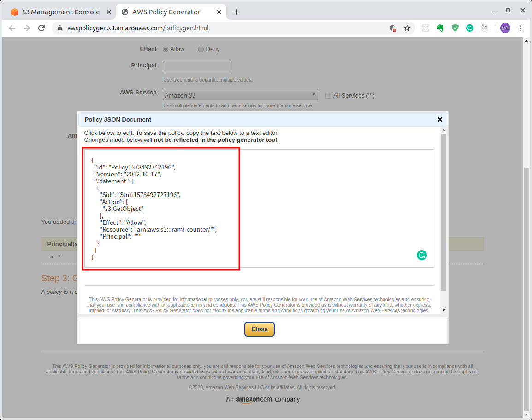Close the S3 Management Console tab
The image size is (532, 420).
click(109, 12)
